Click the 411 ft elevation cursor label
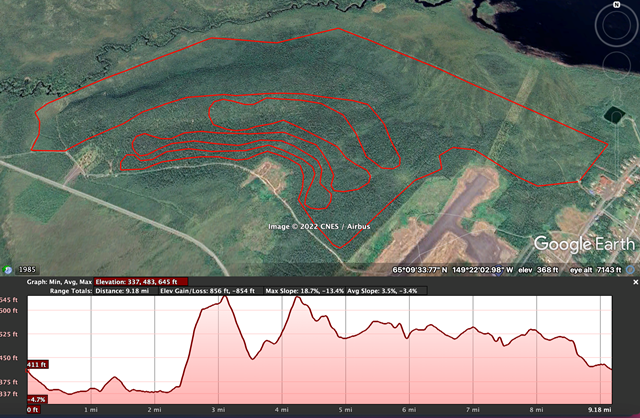The height and width of the screenshot is (418, 640). (37, 364)
